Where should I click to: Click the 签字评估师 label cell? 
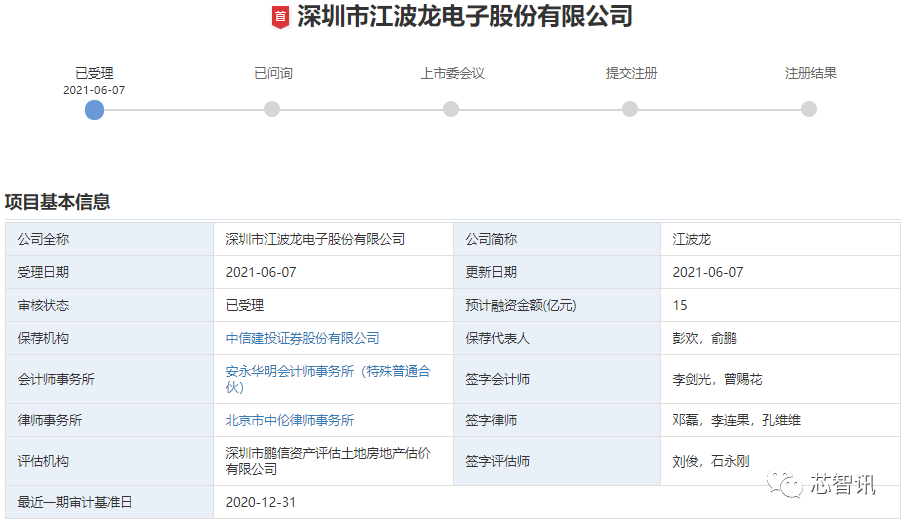point(557,461)
